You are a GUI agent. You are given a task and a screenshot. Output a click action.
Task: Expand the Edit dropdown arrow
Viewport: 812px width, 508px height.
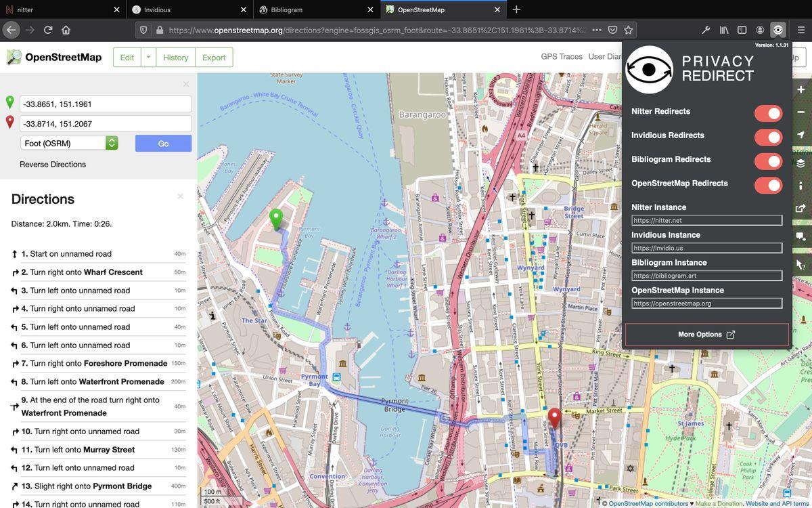[x=148, y=57]
